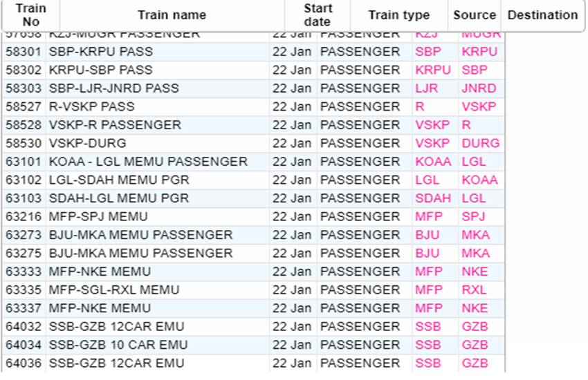
Task: Click the Train type column header
Action: coord(398,15)
